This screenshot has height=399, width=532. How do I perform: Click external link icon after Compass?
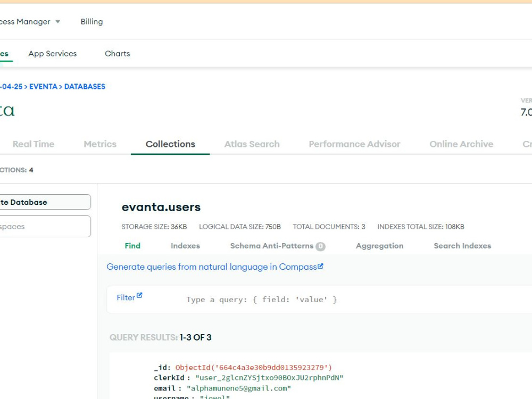(x=320, y=267)
